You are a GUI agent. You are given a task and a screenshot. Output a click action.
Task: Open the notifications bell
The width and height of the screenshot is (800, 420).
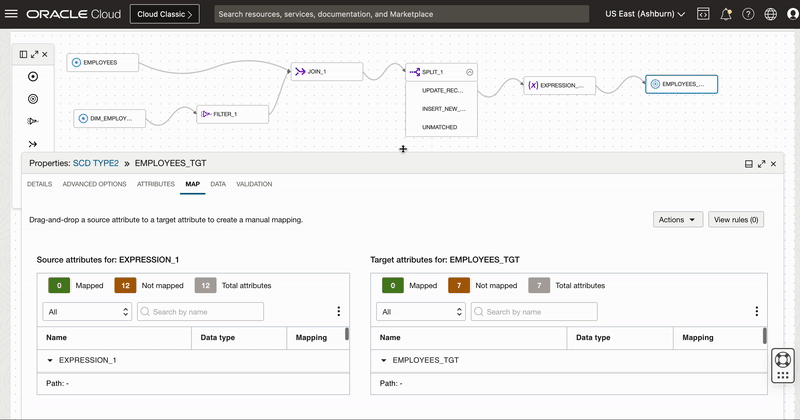tap(726, 14)
